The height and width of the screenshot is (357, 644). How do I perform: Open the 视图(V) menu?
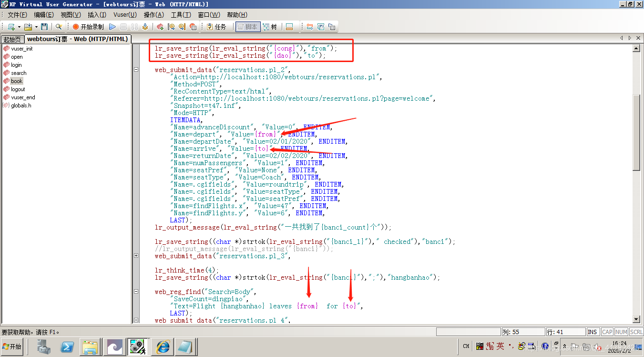70,15
